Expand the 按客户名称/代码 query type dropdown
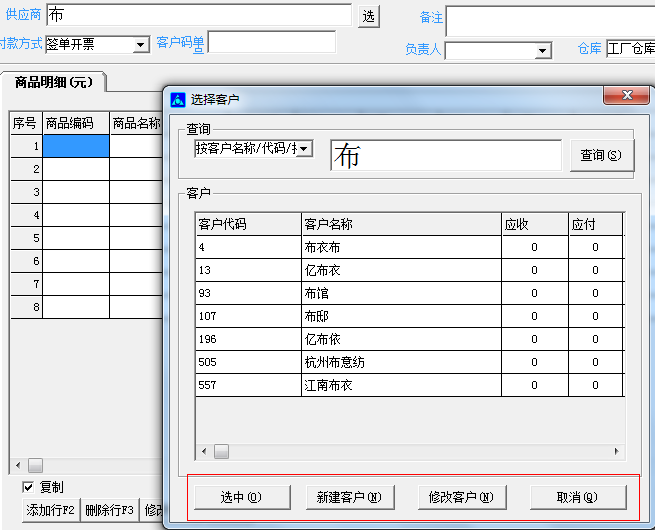This screenshot has height=530, width=655. click(x=304, y=148)
